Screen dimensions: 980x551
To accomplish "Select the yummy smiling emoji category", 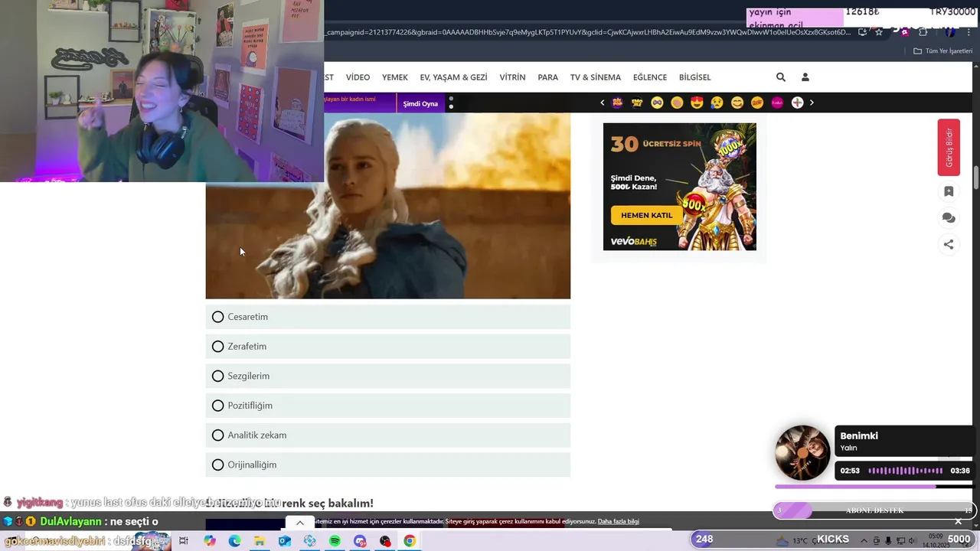I will pyautogui.click(x=737, y=103).
